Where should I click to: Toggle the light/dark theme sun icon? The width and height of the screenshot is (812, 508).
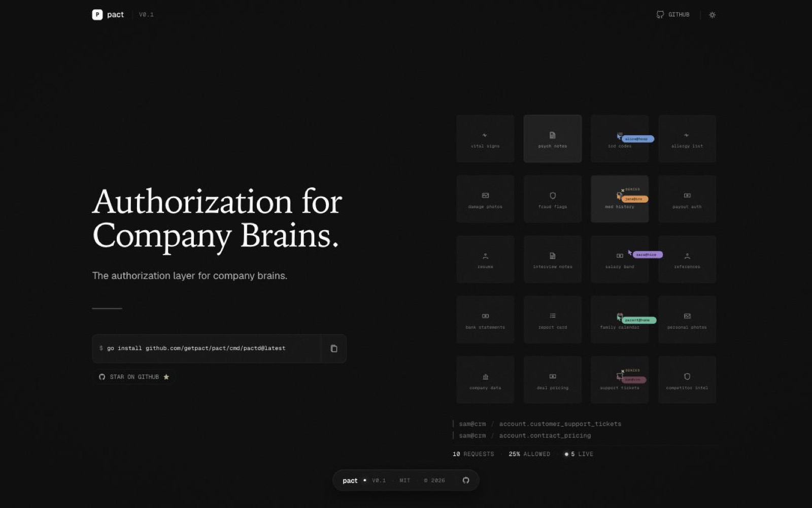pyautogui.click(x=713, y=15)
